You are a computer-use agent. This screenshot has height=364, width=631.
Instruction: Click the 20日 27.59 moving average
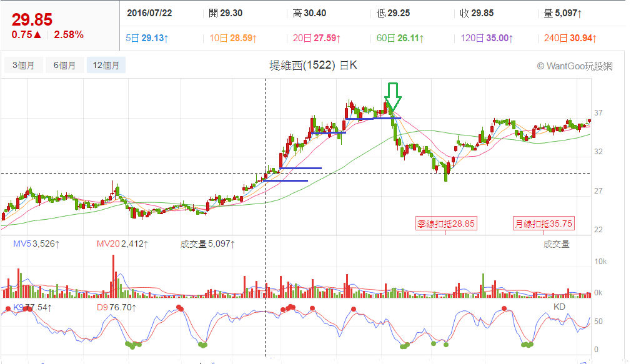point(317,38)
